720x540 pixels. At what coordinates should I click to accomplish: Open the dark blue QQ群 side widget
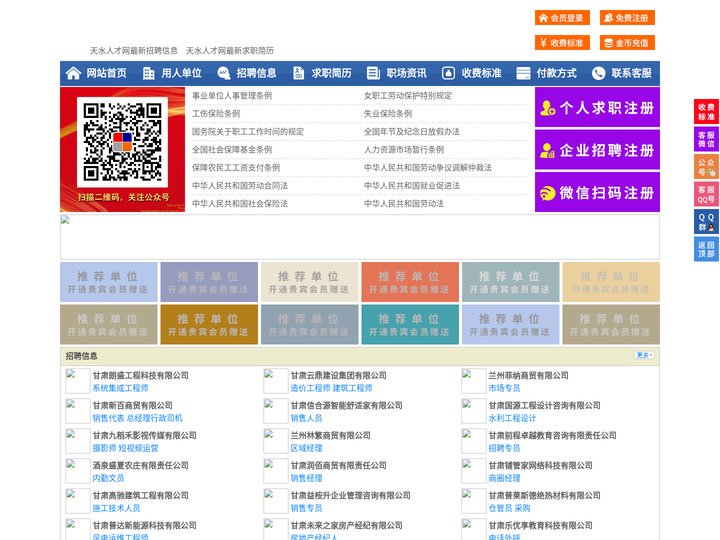706,222
